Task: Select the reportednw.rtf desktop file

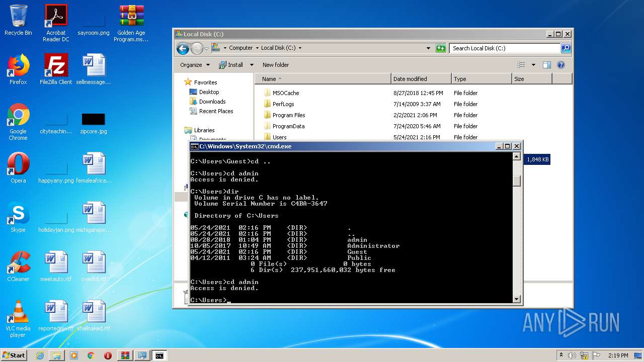Action: [56, 316]
